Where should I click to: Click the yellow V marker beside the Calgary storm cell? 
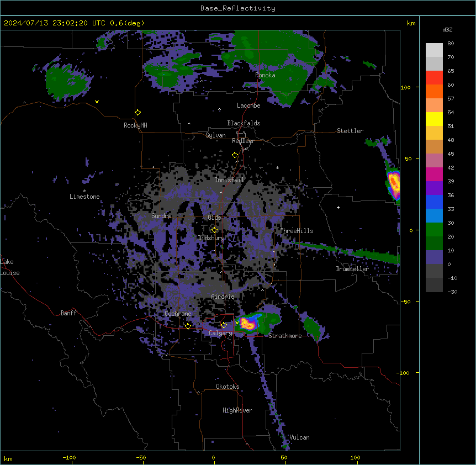[237, 323]
